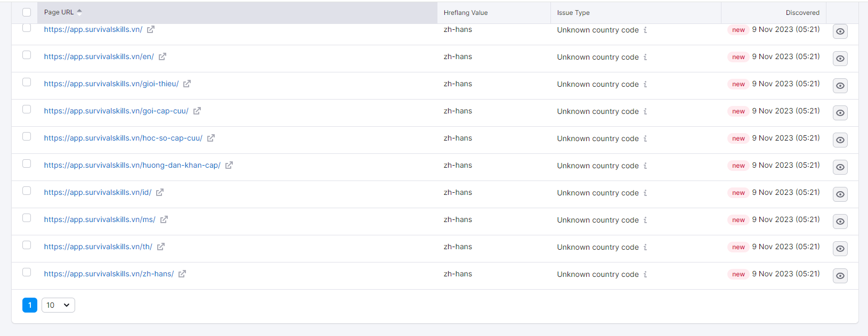This screenshot has height=336, width=868.
Task: Click Unknown country code text in /gioi-thieu/ row
Action: [598, 84]
